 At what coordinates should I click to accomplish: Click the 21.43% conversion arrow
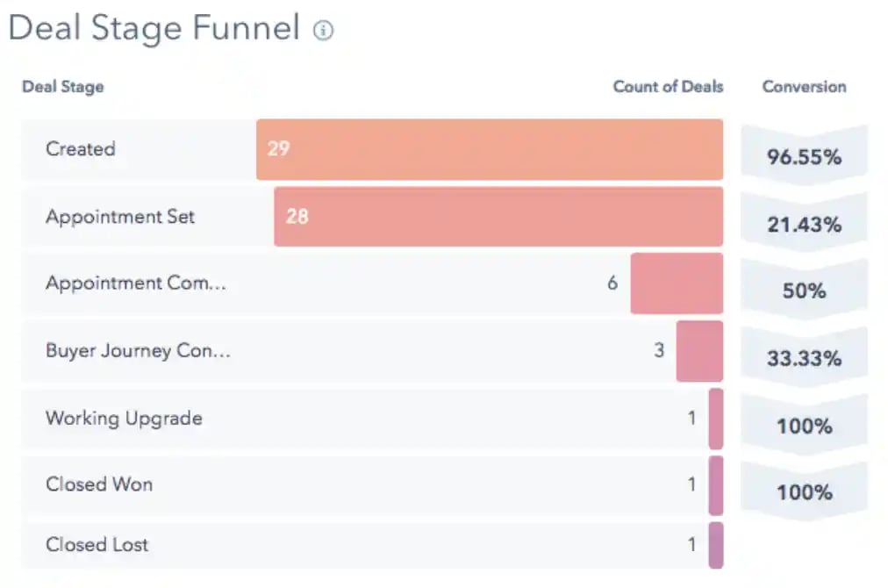point(804,224)
